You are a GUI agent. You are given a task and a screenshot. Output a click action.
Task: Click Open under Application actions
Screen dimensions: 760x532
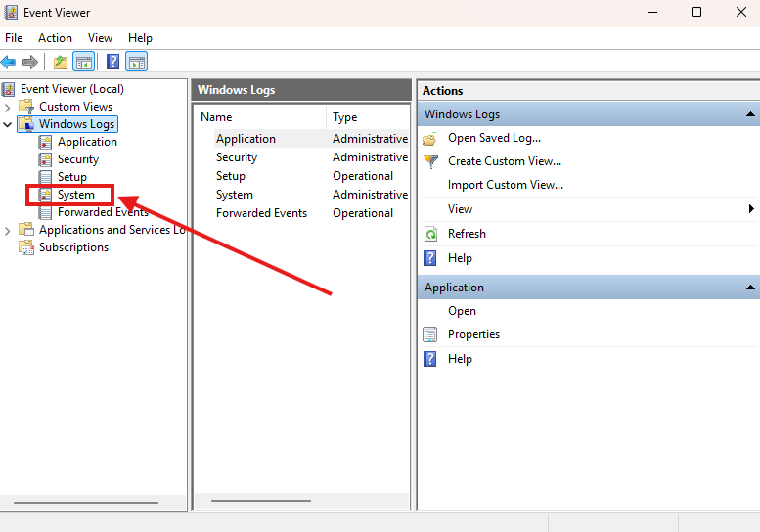462,311
